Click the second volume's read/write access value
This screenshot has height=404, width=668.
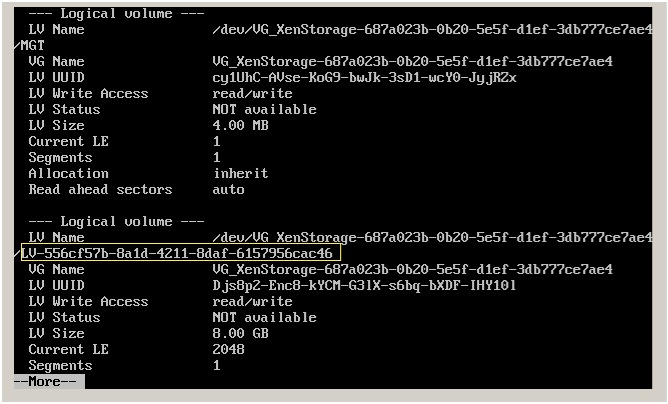tap(252, 301)
